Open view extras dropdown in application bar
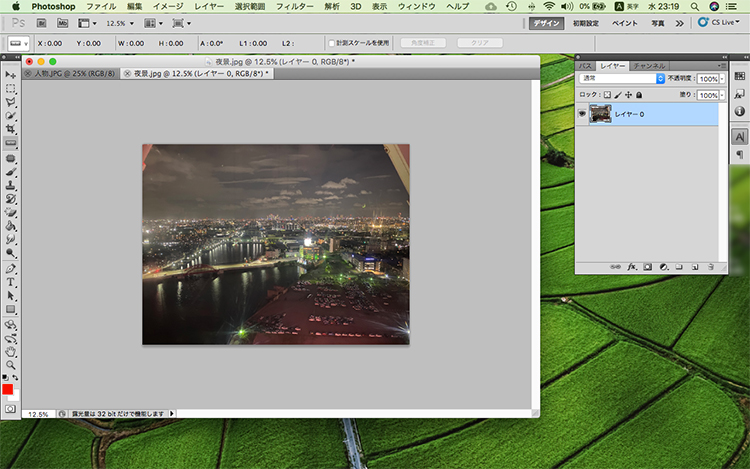750x469 pixels. 88,23
